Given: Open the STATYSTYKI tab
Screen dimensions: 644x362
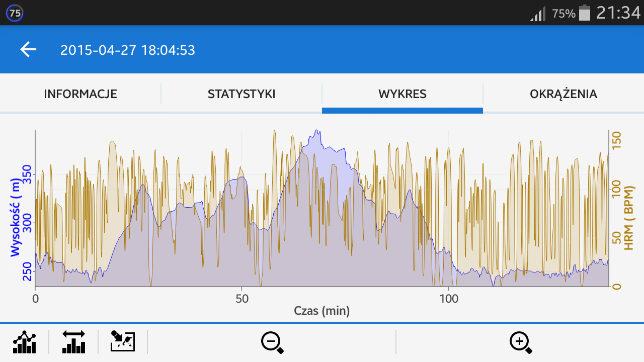Looking at the screenshot, I should coord(242,94).
